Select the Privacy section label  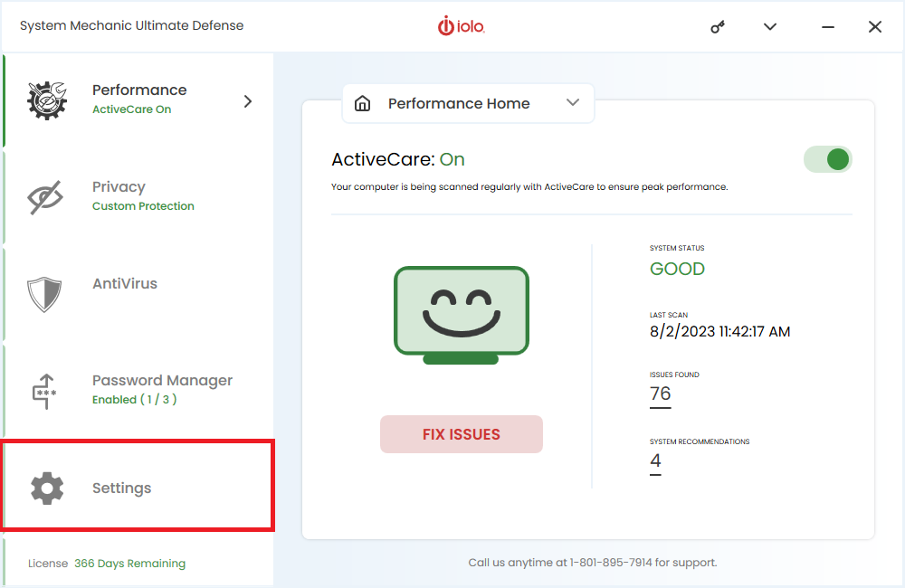(x=119, y=187)
